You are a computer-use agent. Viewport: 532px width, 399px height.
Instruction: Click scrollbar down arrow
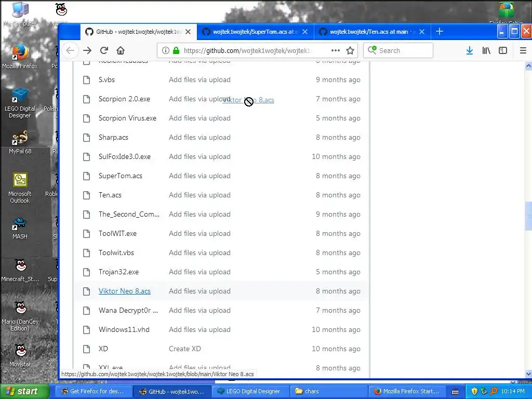coord(528,374)
